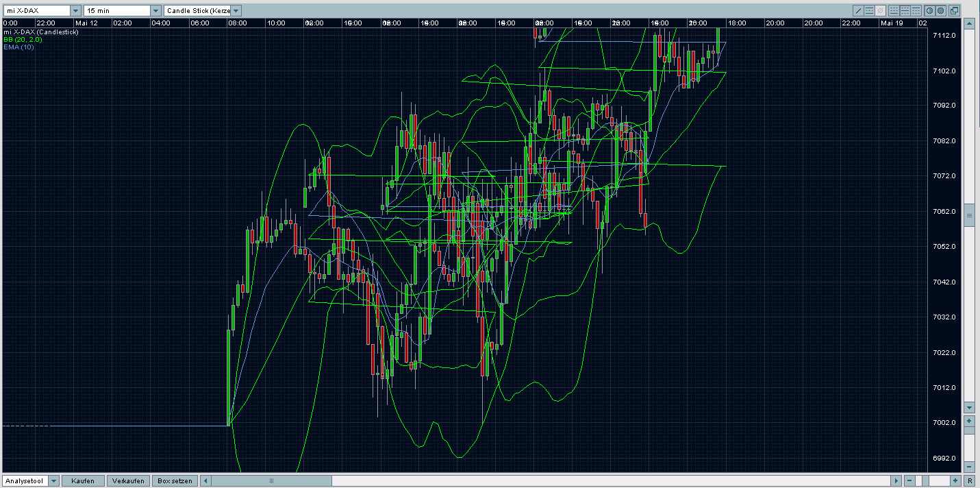Zoom out vertical price axis with minus
The image size is (980, 488).
tap(969, 467)
